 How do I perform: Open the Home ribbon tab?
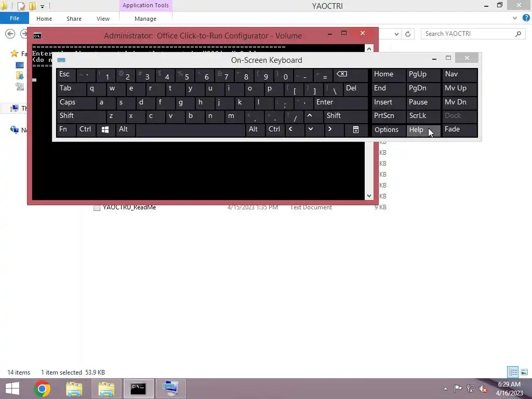coord(44,19)
